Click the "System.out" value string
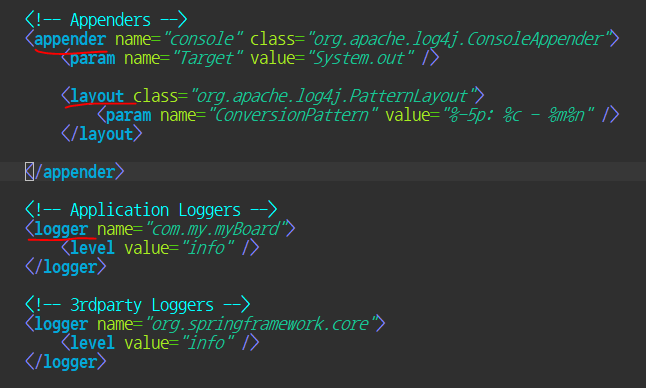This screenshot has height=388, width=646. click(361, 58)
